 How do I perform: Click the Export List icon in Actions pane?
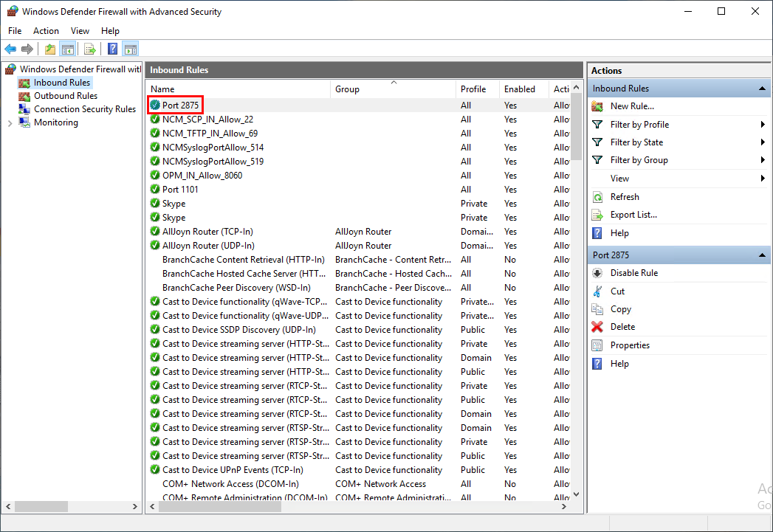597,215
